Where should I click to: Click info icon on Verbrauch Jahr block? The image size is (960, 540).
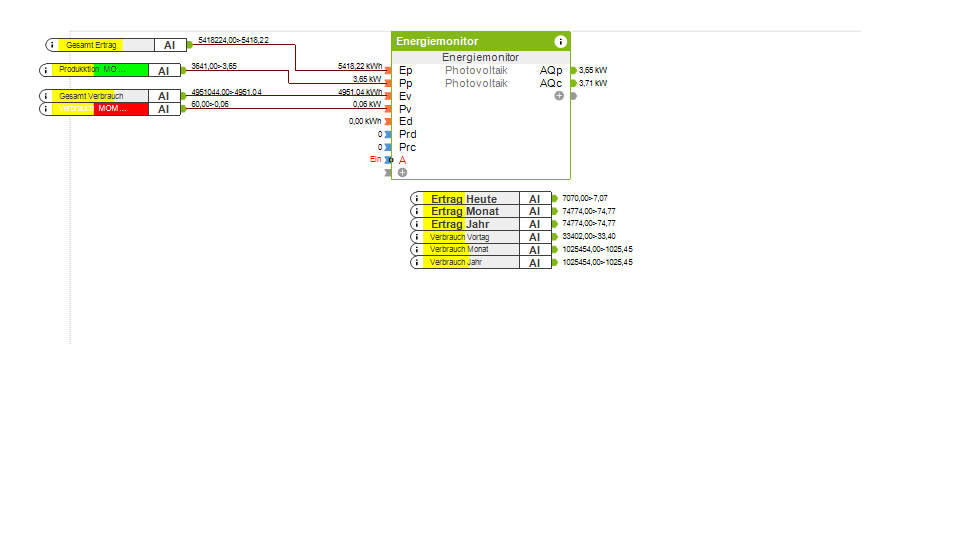click(417, 263)
